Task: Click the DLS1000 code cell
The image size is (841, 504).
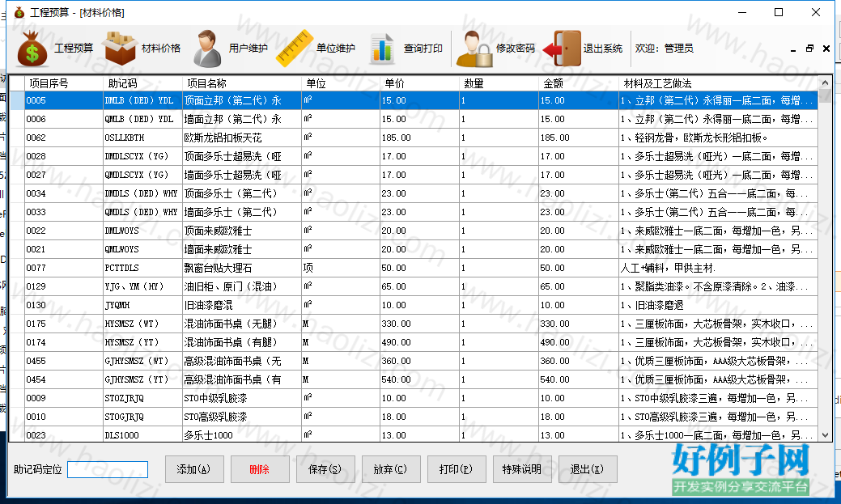Action: coord(142,435)
